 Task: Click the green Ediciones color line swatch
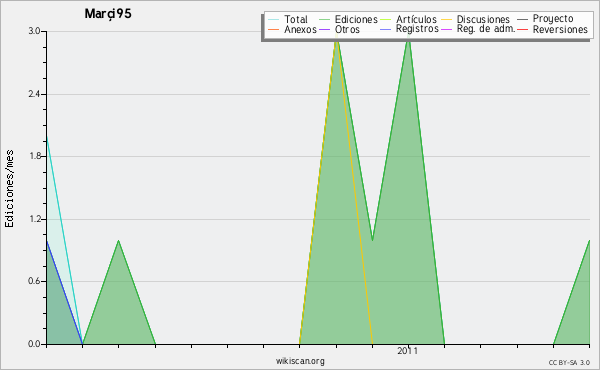[324, 19]
